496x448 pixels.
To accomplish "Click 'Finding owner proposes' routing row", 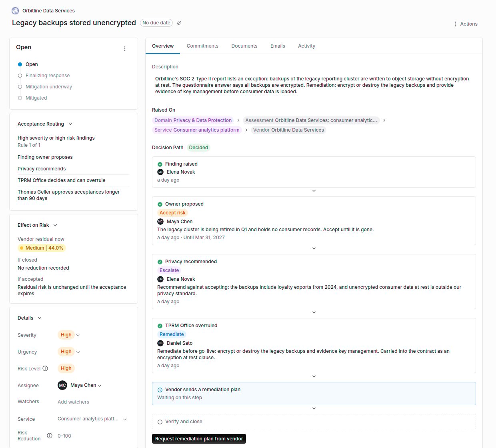I will (x=73, y=157).
